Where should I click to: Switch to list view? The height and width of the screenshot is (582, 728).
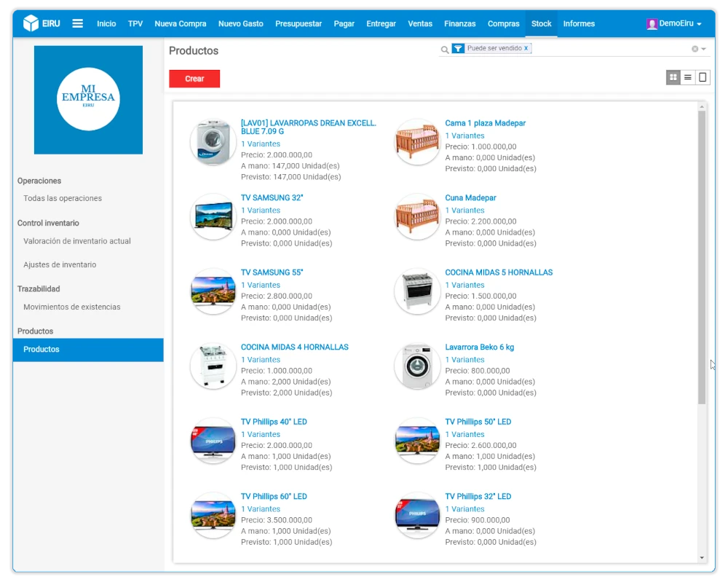[x=688, y=77]
